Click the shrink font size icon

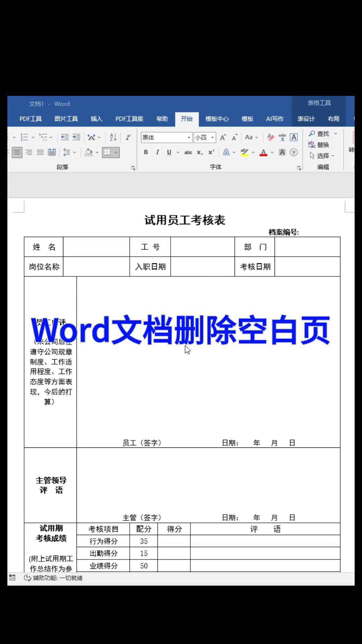pos(235,138)
